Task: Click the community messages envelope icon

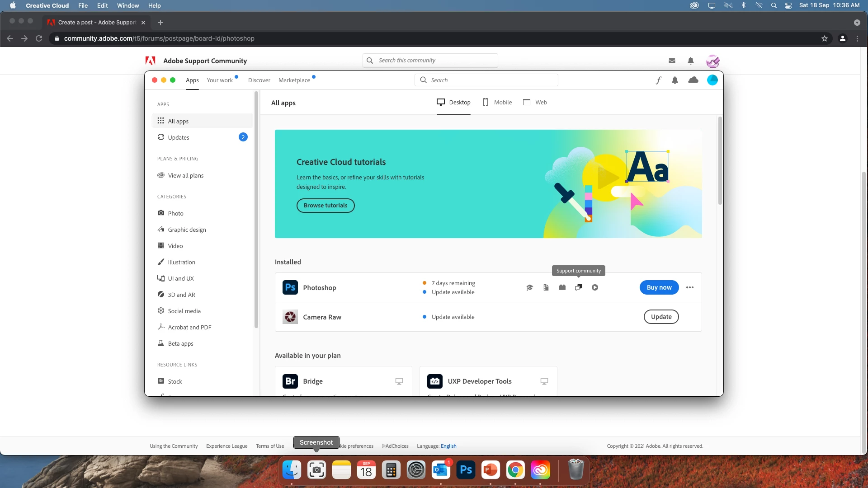Action: [672, 61]
